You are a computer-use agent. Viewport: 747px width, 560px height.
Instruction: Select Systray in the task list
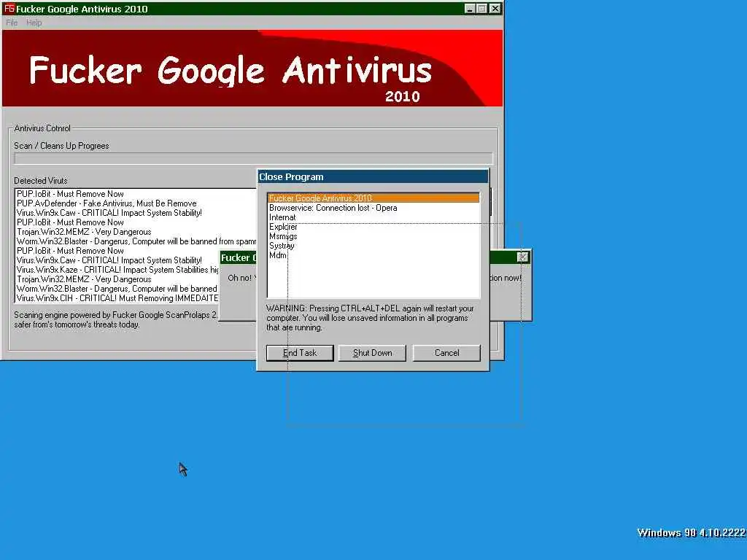[373, 246]
